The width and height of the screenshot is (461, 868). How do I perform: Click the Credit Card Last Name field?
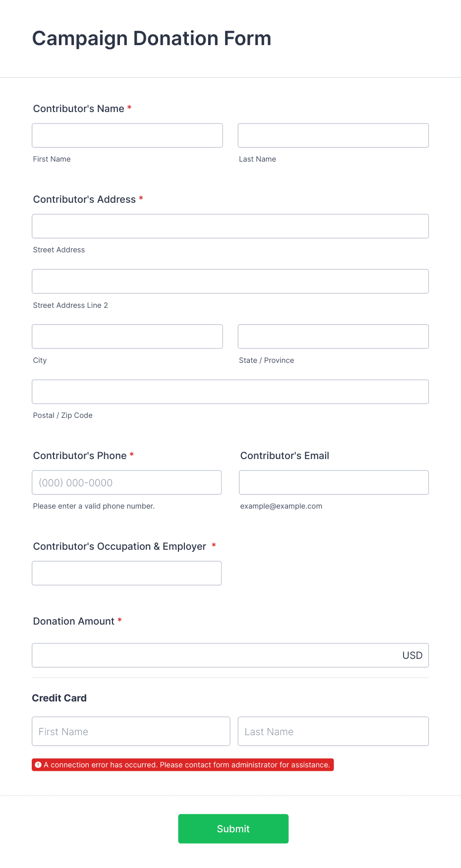pyautogui.click(x=333, y=731)
